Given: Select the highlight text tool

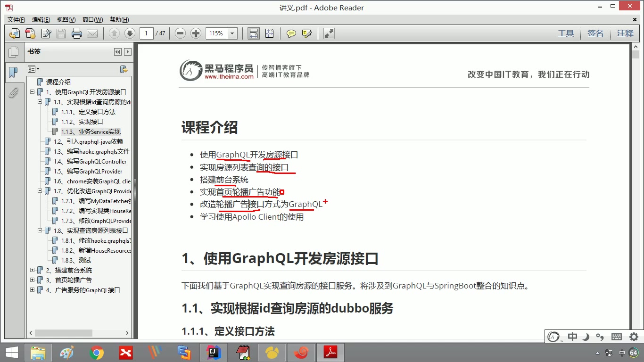Looking at the screenshot, I should pyautogui.click(x=307, y=33).
